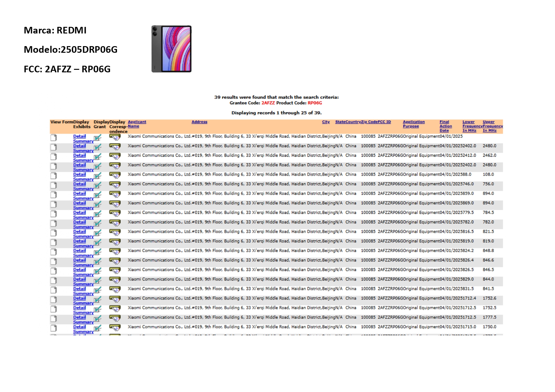Viewport: 555px width, 392px height.
Task: Open Display Grant icon for 816.5–821.5 row
Action: 98,233
